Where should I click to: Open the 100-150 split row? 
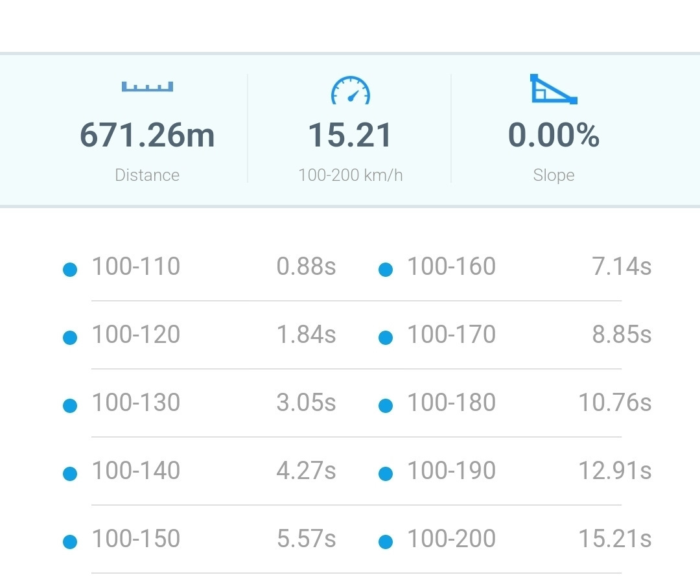click(x=199, y=539)
